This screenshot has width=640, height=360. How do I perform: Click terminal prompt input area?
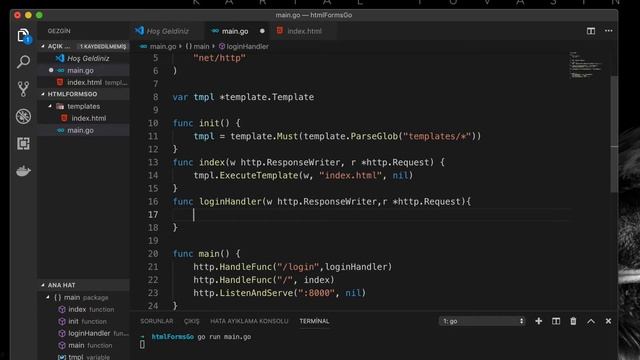click(x=142, y=344)
